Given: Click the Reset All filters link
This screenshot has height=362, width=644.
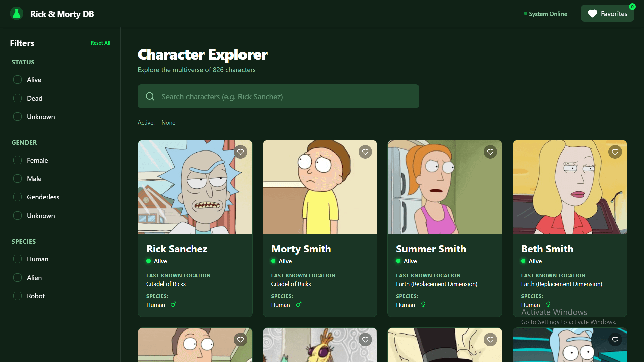Looking at the screenshot, I should tap(100, 43).
